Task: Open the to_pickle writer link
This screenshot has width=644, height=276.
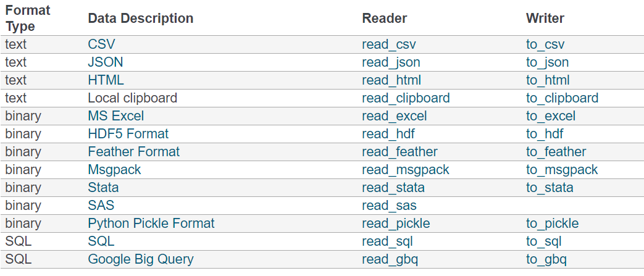Action: [553, 224]
